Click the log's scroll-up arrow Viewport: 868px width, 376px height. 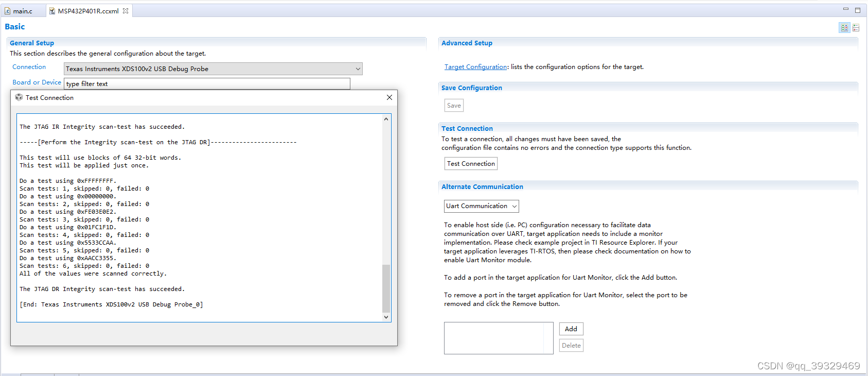(386, 119)
